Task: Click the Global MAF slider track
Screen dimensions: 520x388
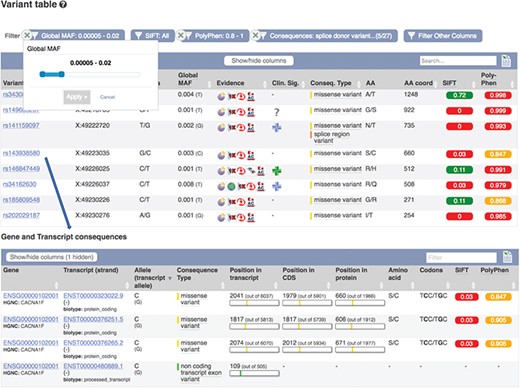Action: (90, 74)
